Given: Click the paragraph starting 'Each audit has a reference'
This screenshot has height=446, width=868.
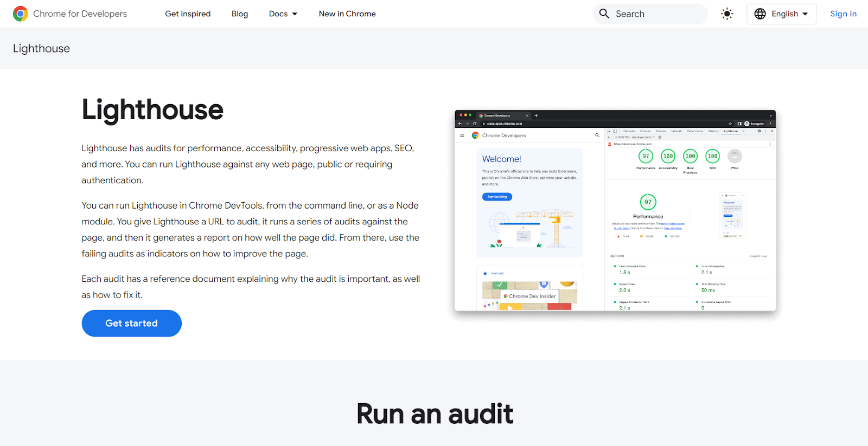Looking at the screenshot, I should pos(251,287).
